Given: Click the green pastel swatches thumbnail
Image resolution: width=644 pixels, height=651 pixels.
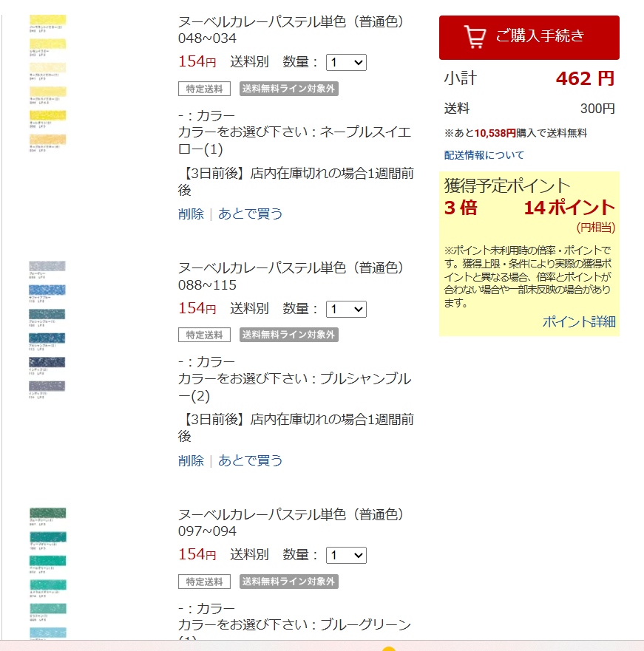Looking at the screenshot, I should point(47,573).
